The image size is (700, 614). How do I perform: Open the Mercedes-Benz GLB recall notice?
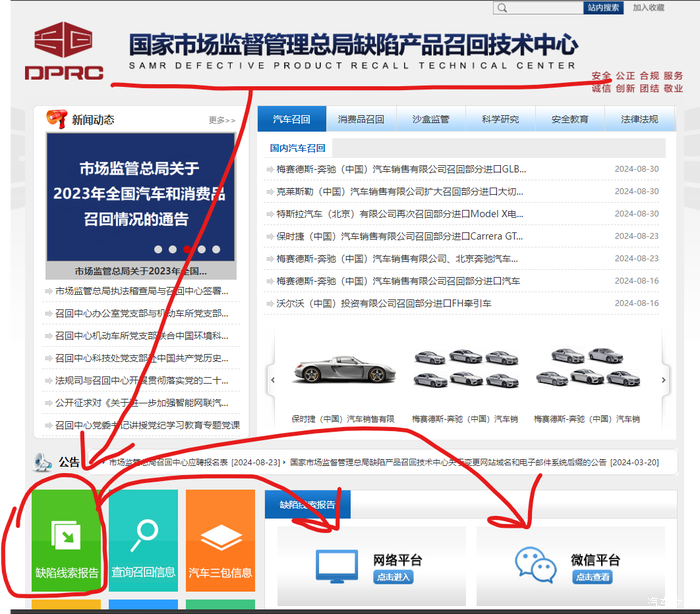coord(401,169)
